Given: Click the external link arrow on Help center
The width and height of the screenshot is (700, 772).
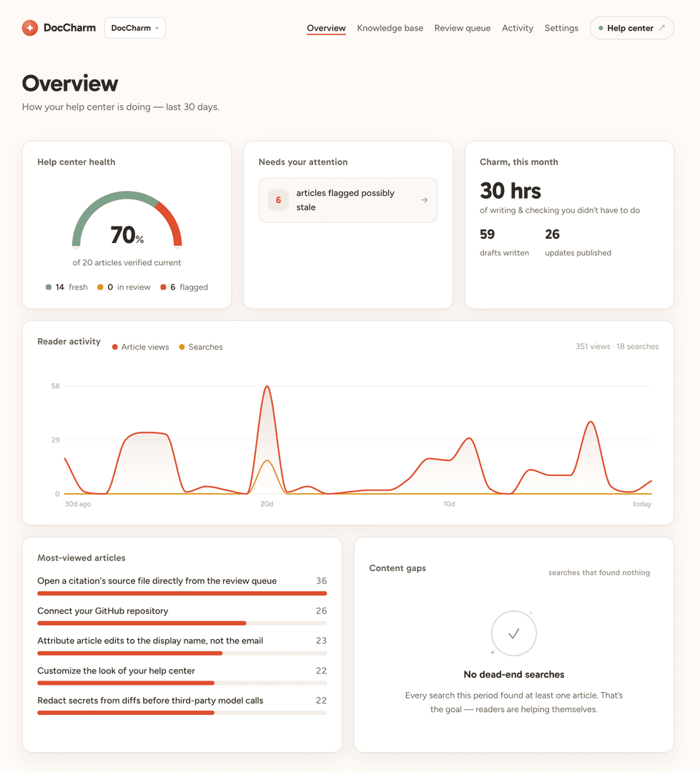Looking at the screenshot, I should click(x=661, y=28).
